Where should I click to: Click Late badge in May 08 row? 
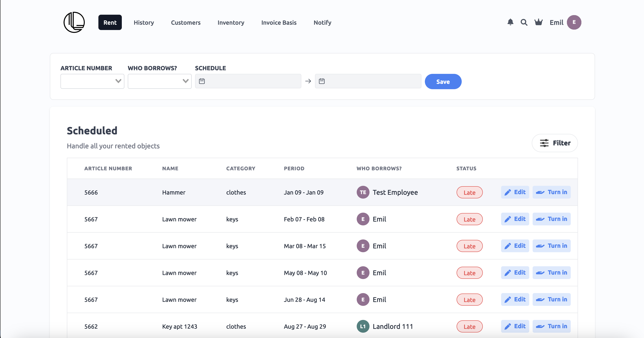click(x=470, y=273)
